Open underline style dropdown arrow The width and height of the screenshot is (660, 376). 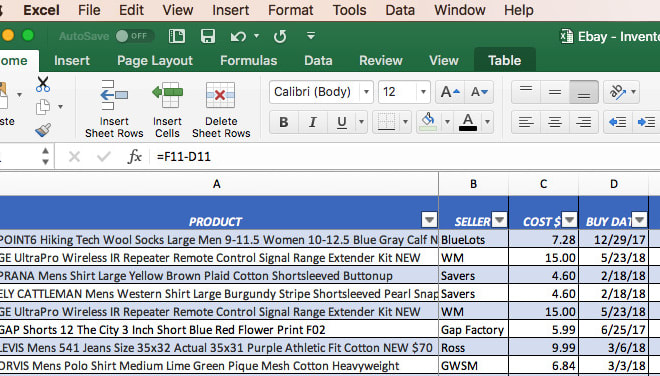[362, 122]
